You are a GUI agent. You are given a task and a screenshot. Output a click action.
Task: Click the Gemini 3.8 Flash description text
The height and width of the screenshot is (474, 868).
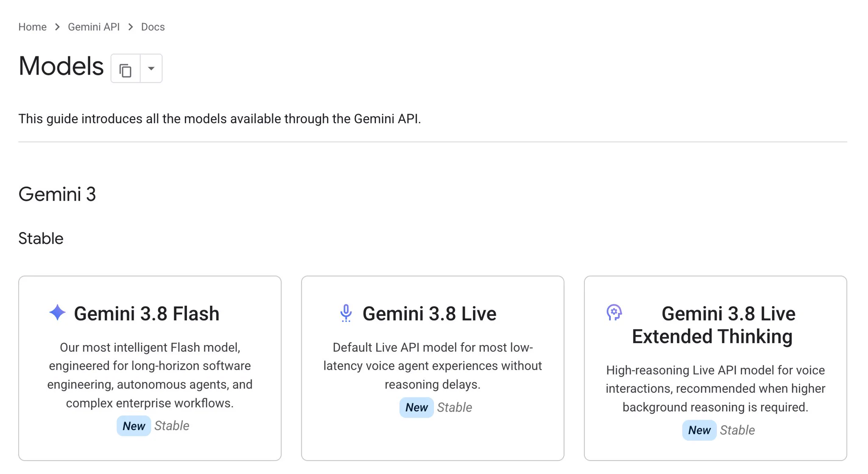click(150, 375)
